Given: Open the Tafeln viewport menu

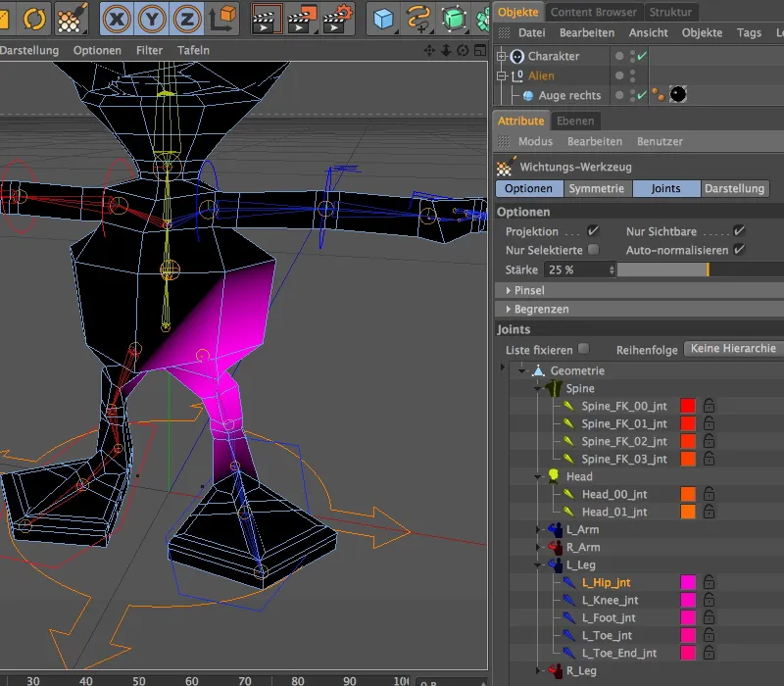Looking at the screenshot, I should [193, 51].
